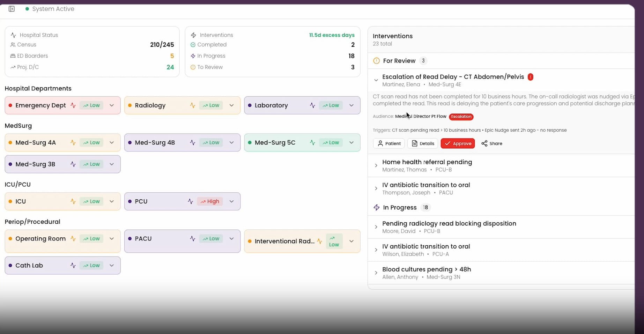Screen dimensions: 644x334
Task: Click the Cath Lab activity pulse icon
Action: click(x=73, y=265)
